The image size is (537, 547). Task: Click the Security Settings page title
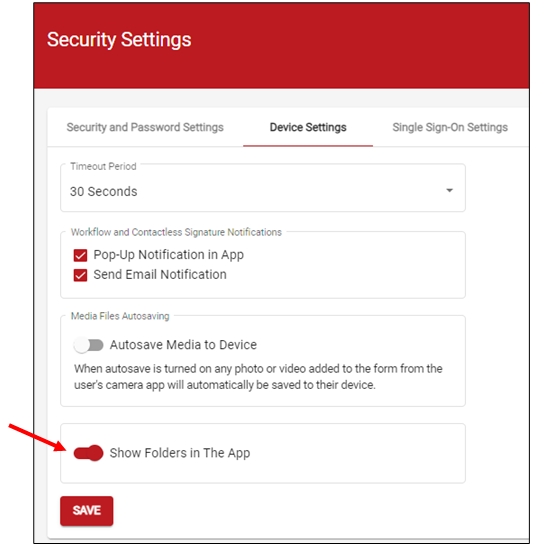[x=119, y=39]
